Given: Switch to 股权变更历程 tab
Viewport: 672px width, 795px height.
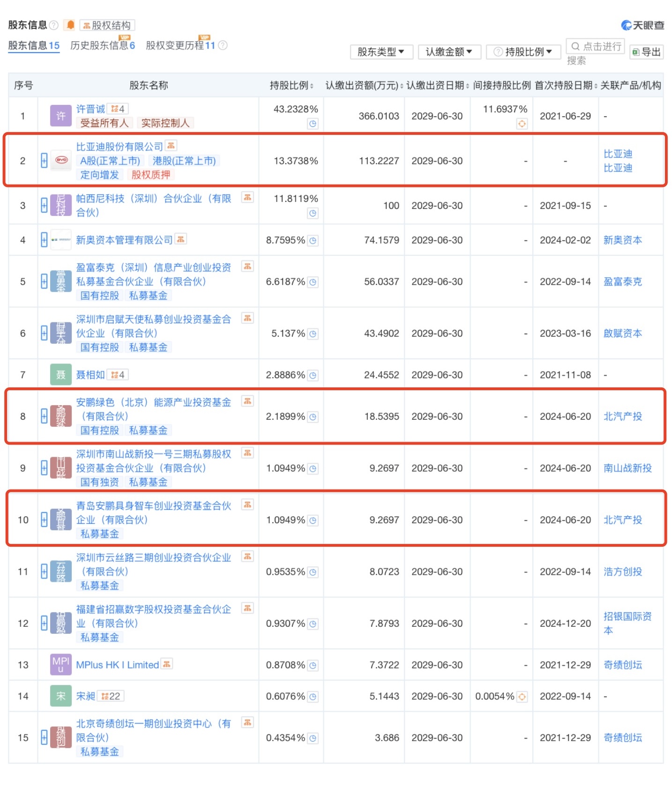Looking at the screenshot, I should point(180,45).
